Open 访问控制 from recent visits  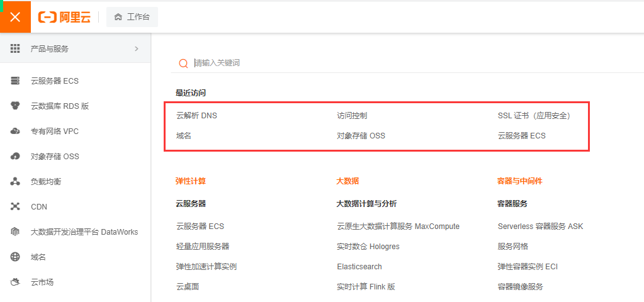(352, 116)
